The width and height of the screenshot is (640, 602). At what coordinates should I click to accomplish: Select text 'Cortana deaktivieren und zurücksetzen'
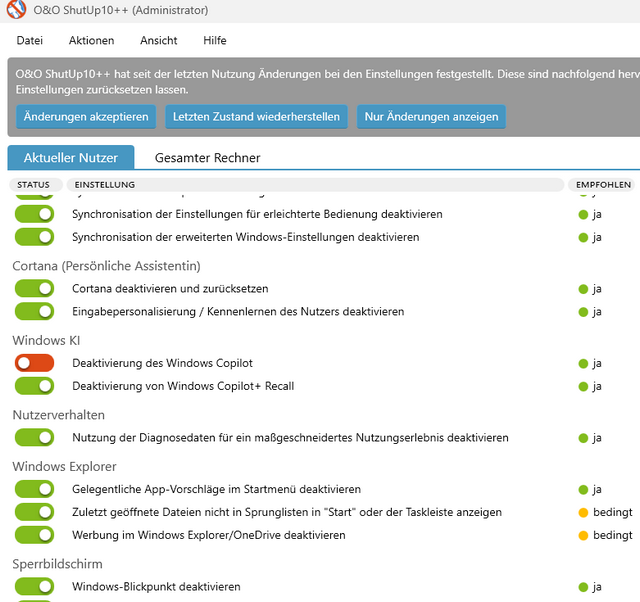(170, 289)
